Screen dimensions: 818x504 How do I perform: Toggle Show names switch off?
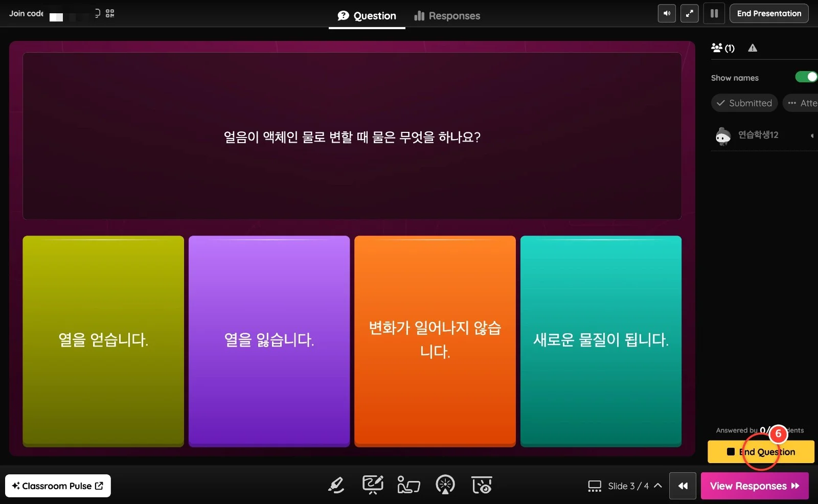tap(806, 77)
